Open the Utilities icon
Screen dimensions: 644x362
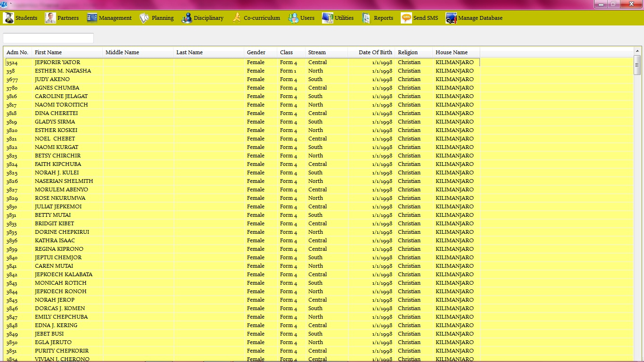328,18
